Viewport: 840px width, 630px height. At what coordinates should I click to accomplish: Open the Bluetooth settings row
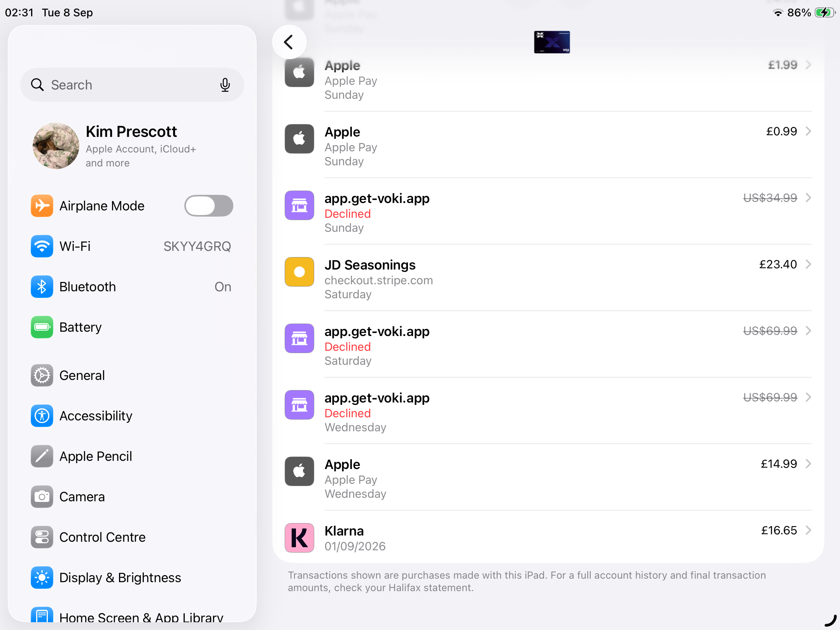tap(132, 287)
